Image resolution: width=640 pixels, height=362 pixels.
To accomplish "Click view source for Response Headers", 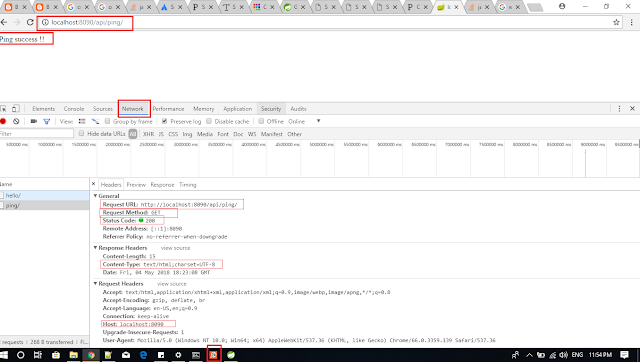I will click(x=176, y=248).
